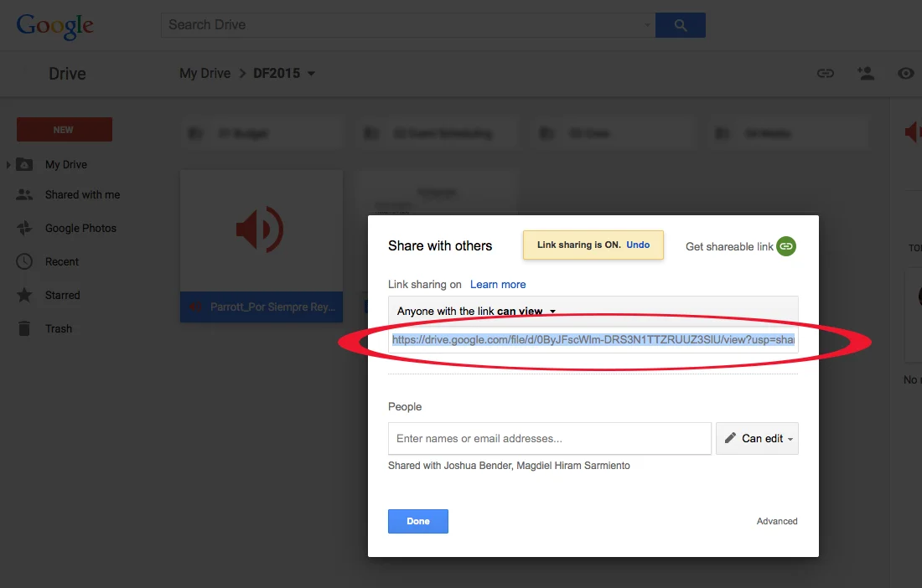Image resolution: width=922 pixels, height=588 pixels.
Task: Click the blue search magnifier button
Action: pyautogui.click(x=681, y=25)
